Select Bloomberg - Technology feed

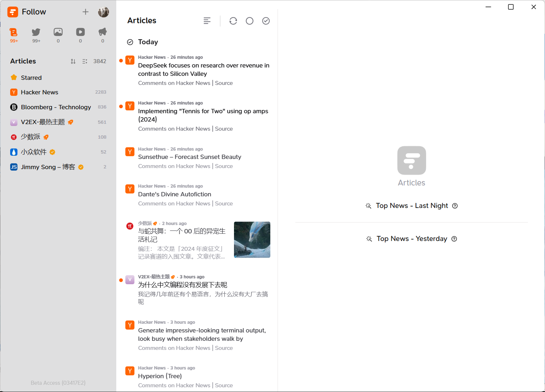point(58,107)
